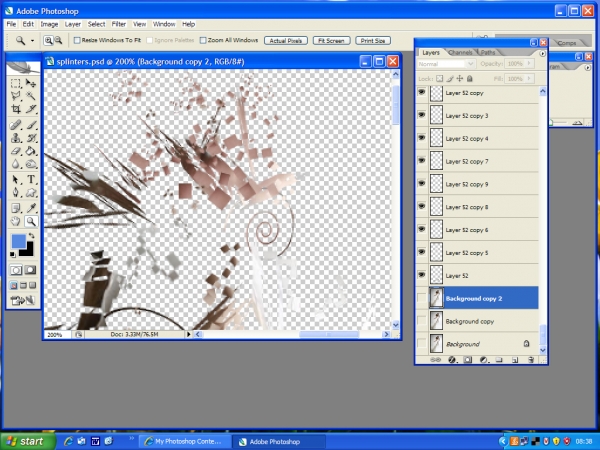
Task: Create a new layer from Layers panel
Action: tap(515, 360)
